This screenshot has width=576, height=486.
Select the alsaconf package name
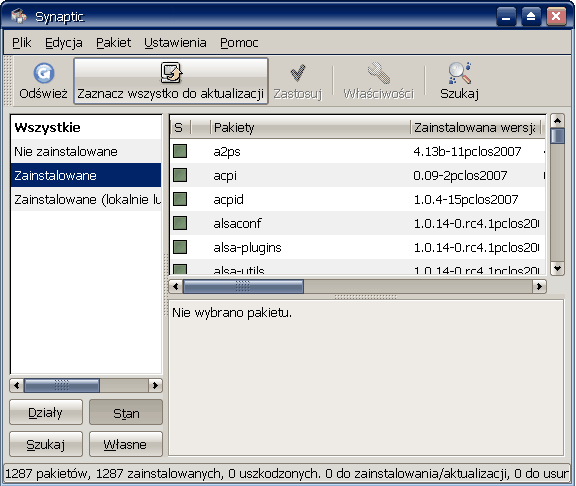tap(237, 223)
